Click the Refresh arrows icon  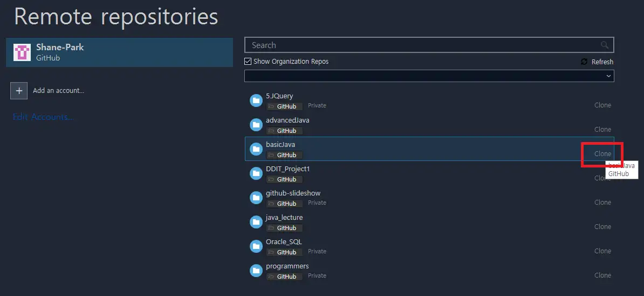584,62
